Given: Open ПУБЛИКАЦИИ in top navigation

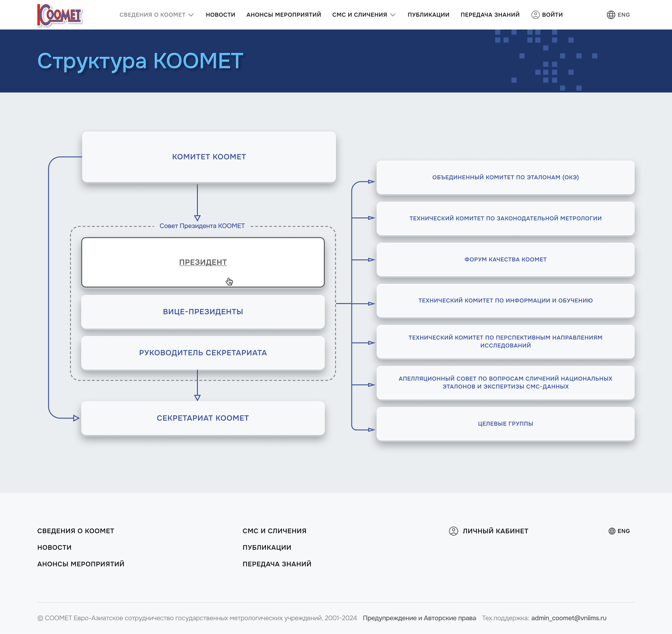Looking at the screenshot, I should click(x=428, y=14).
